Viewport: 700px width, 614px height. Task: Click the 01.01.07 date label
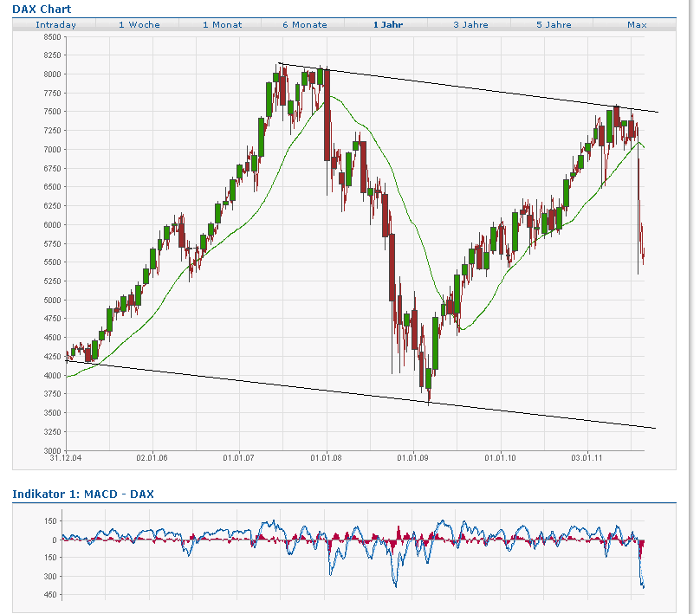click(x=239, y=458)
